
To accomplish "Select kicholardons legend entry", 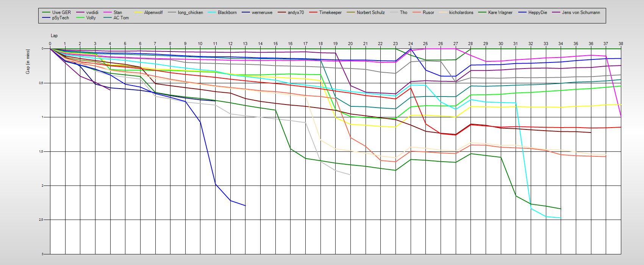I will [x=461, y=12].
